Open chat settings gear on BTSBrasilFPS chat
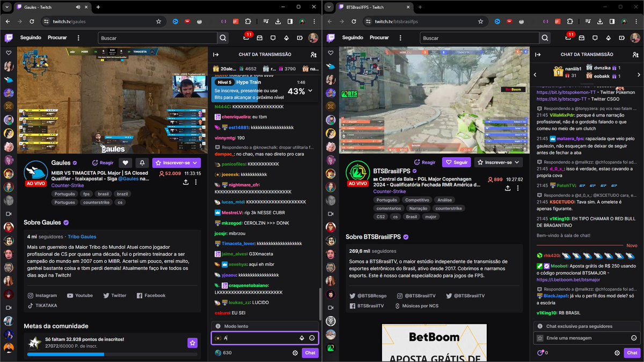The width and height of the screenshot is (644, 362). 617,353
